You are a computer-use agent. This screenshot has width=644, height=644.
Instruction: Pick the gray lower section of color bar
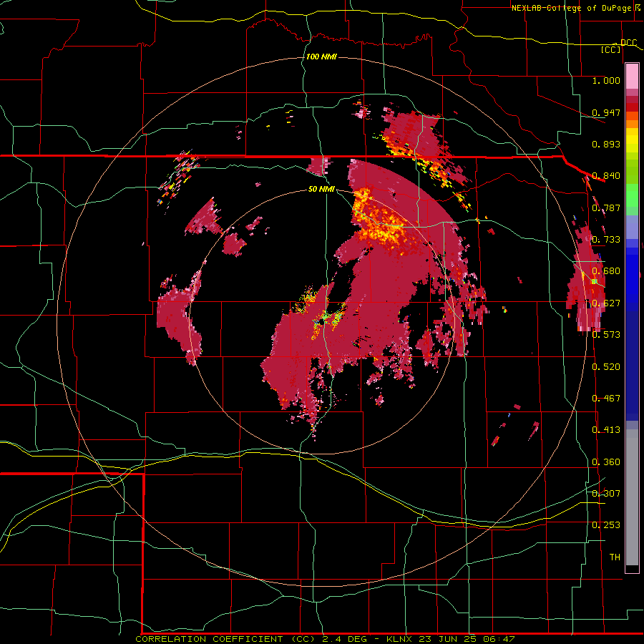point(632,497)
